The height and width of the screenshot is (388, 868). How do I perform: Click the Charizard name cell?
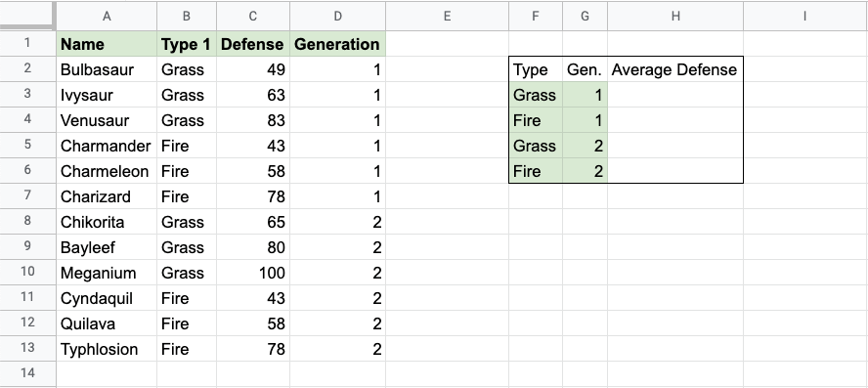point(107,196)
